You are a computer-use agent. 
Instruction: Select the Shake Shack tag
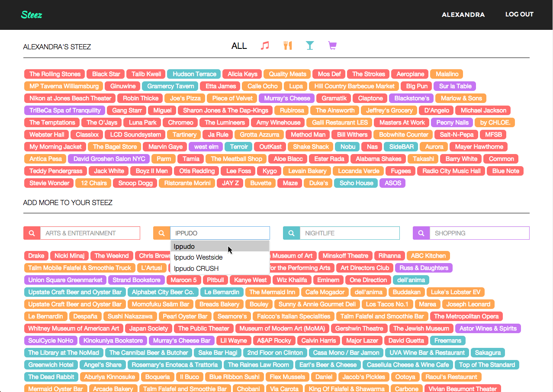click(311, 147)
